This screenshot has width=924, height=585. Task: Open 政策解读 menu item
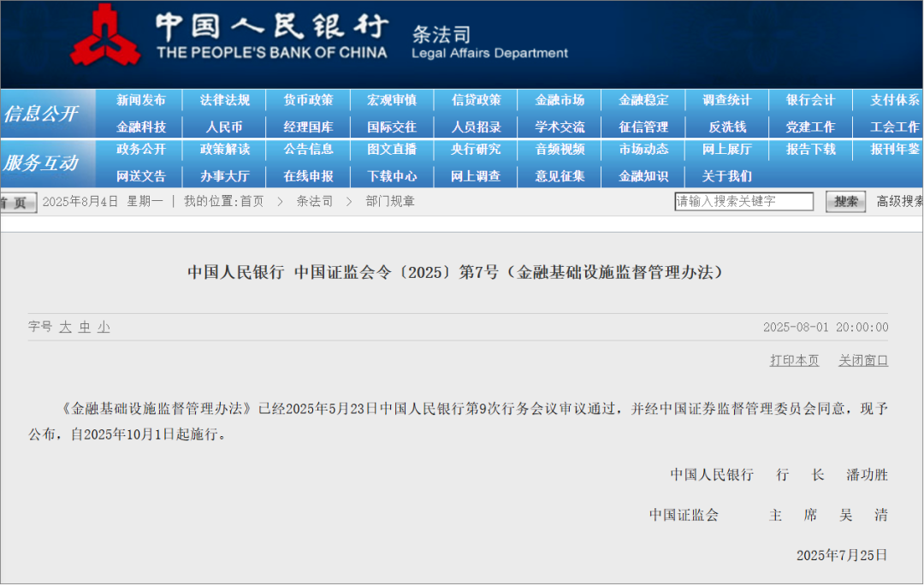(224, 149)
